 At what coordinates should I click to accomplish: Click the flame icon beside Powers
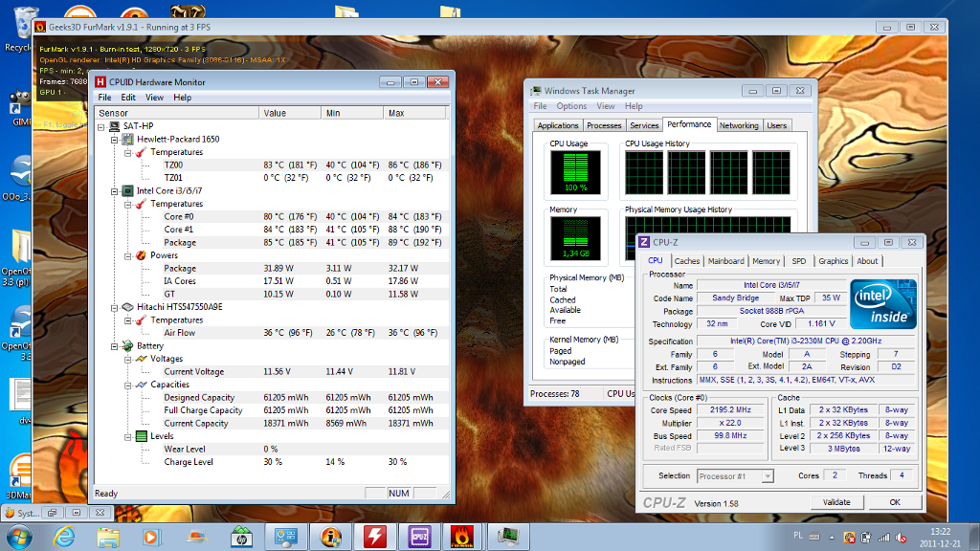point(142,255)
